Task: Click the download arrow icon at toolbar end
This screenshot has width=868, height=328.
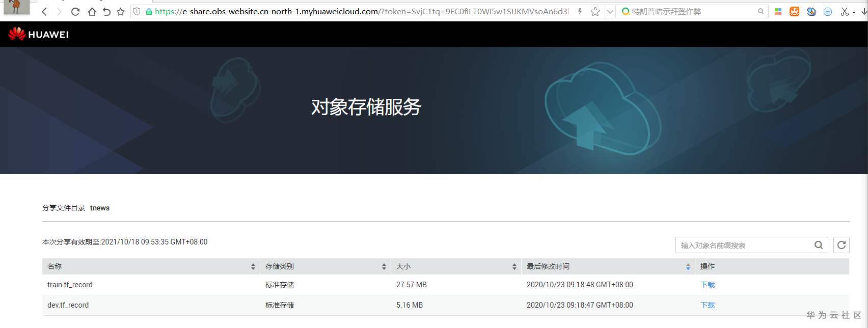Action: [x=863, y=11]
